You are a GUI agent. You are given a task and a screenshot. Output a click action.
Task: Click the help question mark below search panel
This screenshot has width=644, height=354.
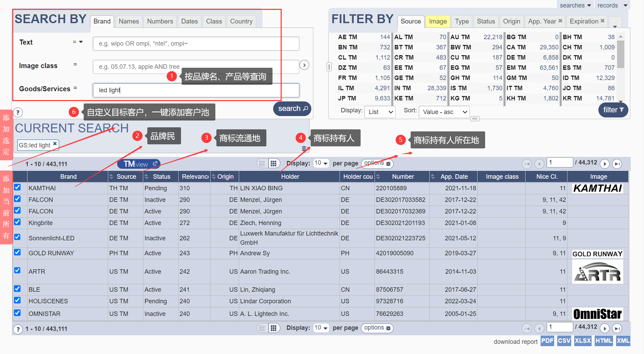click(18, 112)
